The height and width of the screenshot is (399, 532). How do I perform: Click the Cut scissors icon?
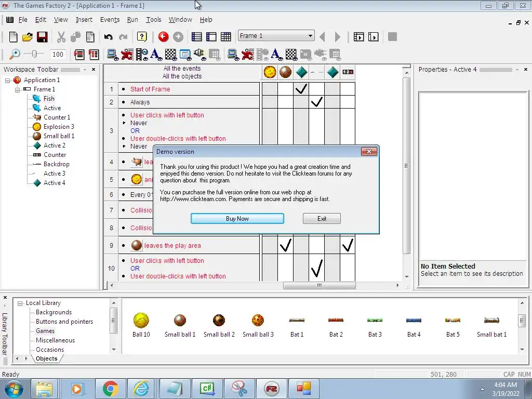pyautogui.click(x=61, y=37)
